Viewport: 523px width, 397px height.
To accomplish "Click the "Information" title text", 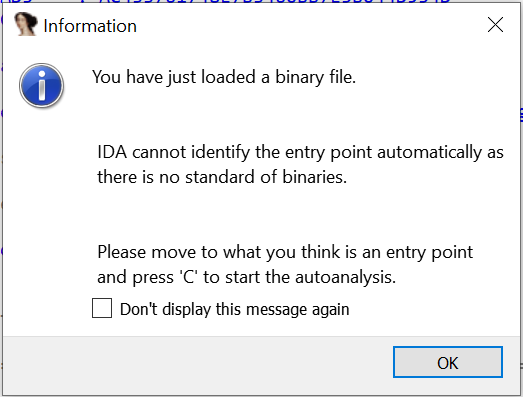I will [x=90, y=26].
